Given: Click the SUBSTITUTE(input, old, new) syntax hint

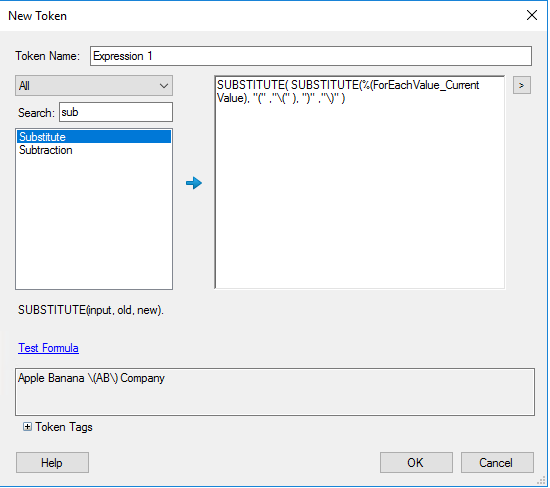Looking at the screenshot, I should tap(90, 310).
